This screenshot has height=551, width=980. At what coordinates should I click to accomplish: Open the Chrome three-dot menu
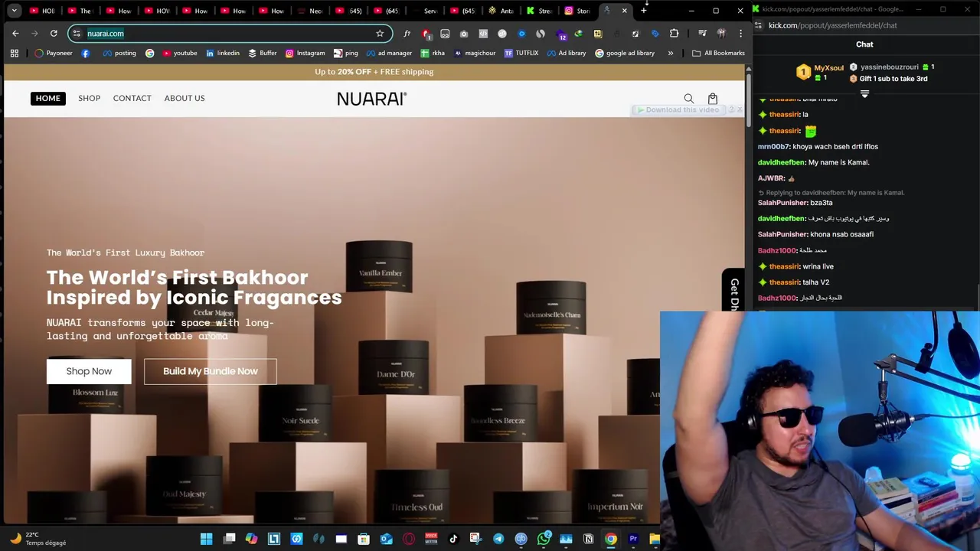coord(740,34)
